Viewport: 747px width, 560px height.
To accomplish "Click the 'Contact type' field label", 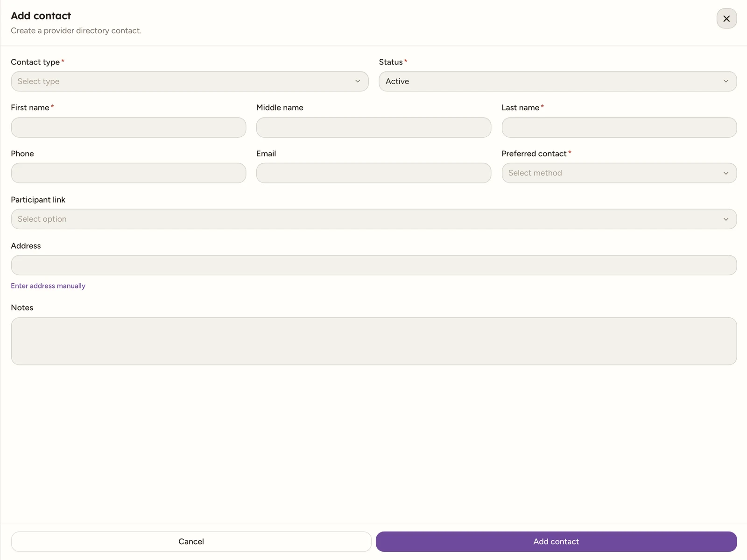I will 35,62.
